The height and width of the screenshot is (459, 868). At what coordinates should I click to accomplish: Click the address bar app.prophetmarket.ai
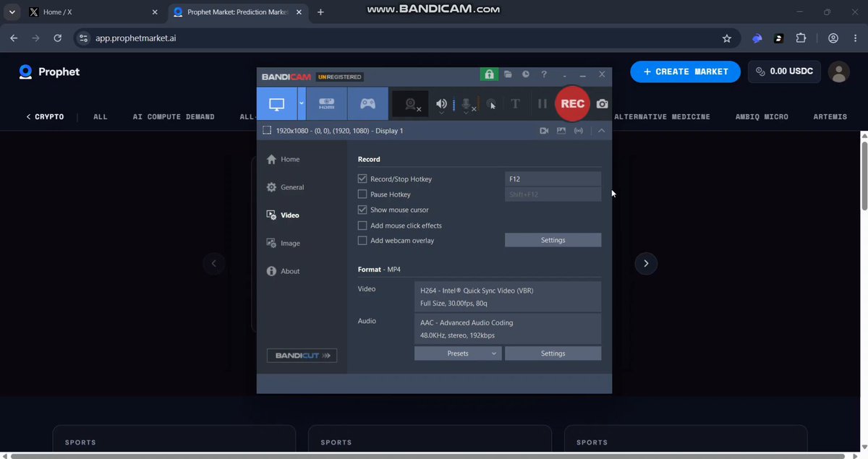coord(135,38)
